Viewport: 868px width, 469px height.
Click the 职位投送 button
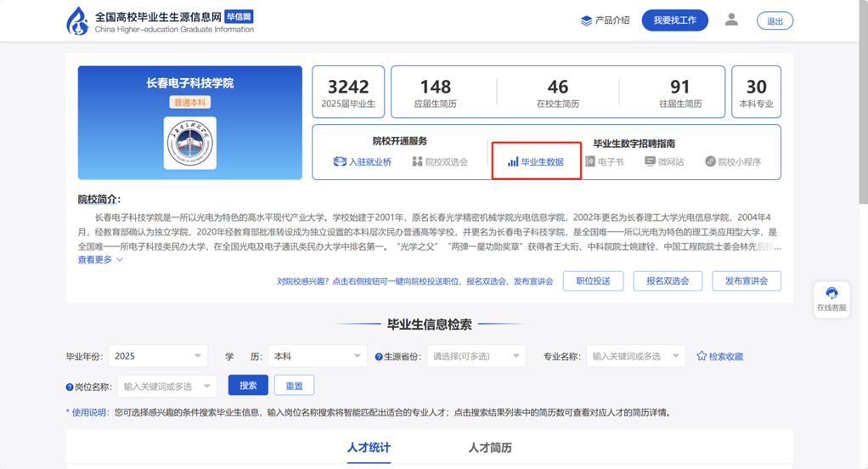[594, 280]
